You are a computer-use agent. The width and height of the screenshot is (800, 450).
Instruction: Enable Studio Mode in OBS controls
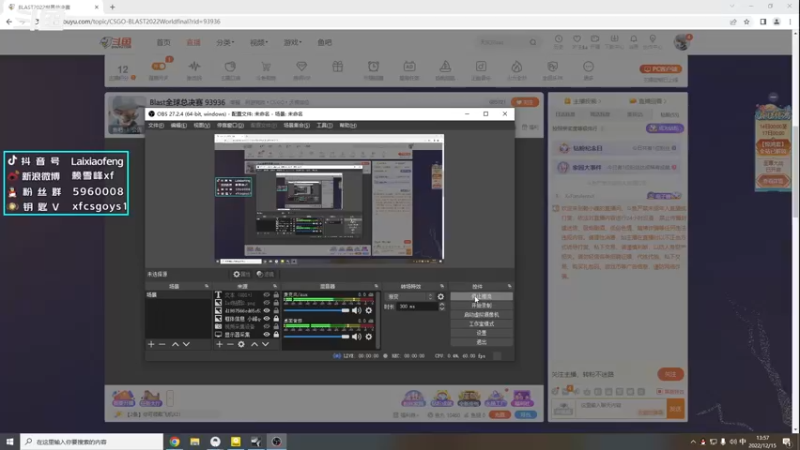pos(482,324)
